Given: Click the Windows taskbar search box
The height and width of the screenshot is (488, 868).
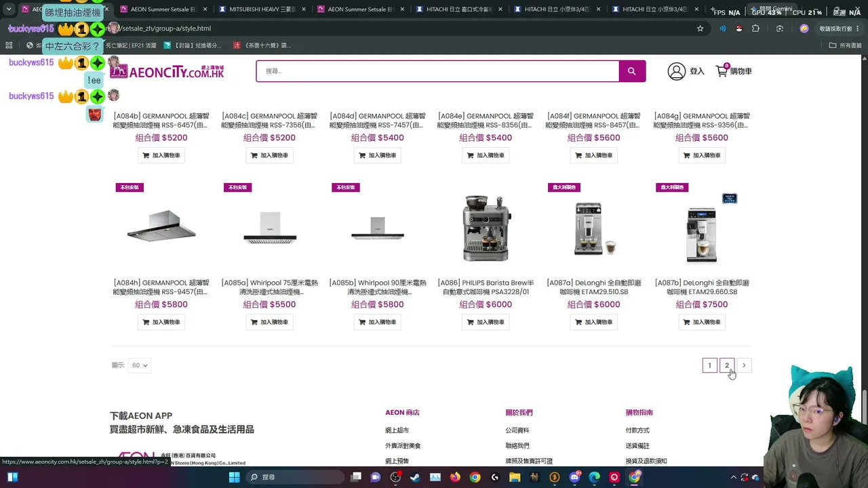Looking at the screenshot, I should 295,477.
